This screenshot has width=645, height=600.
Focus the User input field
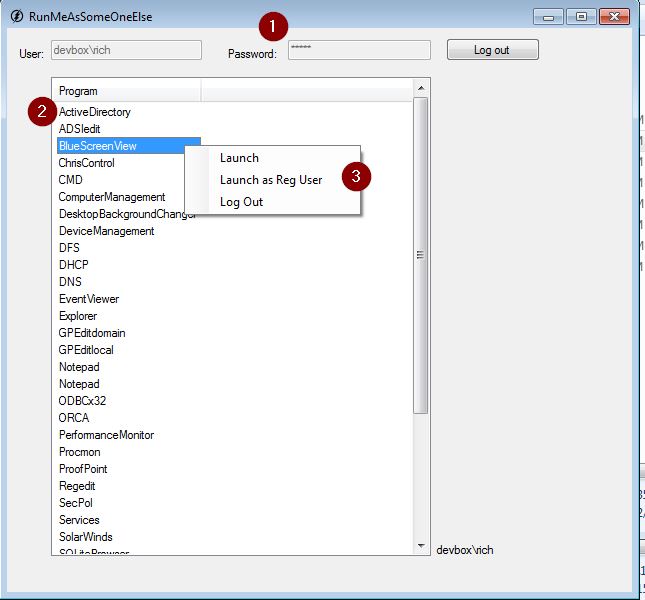pos(126,50)
